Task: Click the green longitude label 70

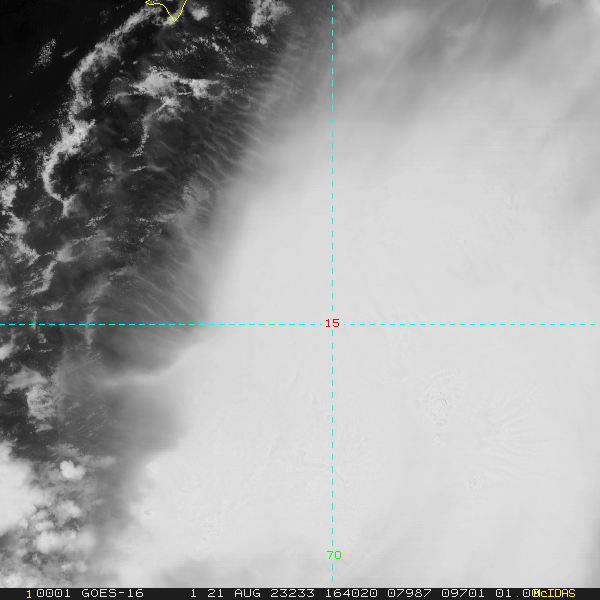Action: point(334,555)
